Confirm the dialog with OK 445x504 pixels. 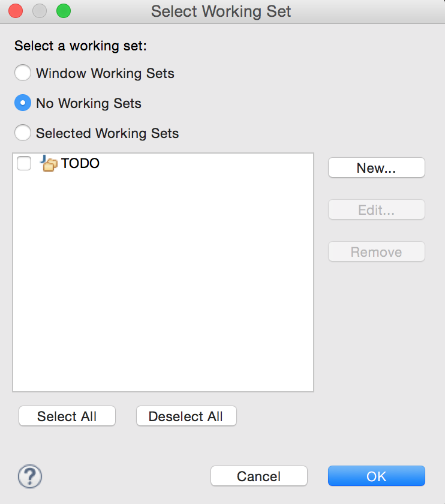pos(376,476)
